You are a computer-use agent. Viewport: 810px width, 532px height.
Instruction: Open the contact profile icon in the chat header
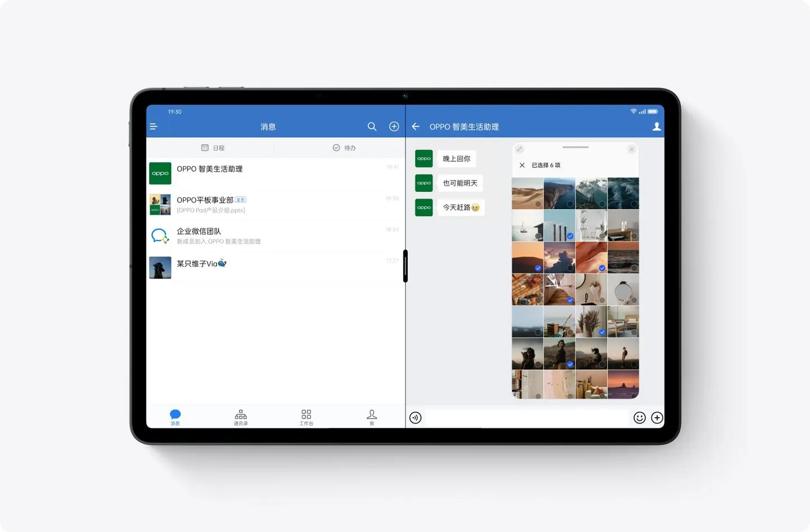[656, 127]
